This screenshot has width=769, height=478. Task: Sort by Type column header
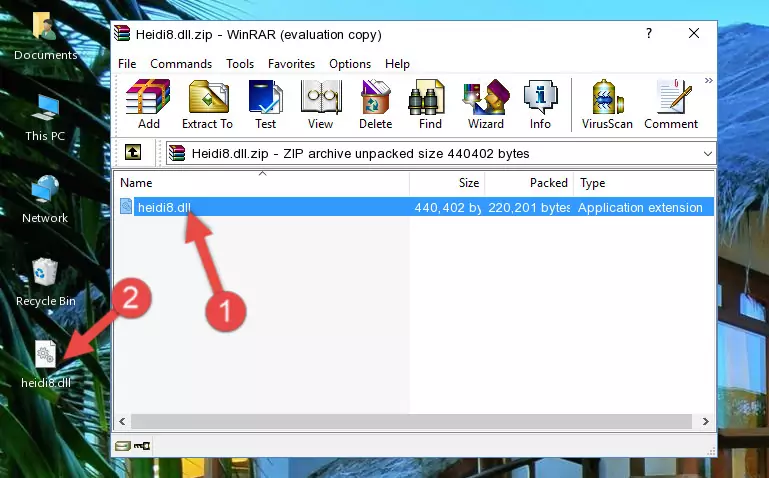643,182
